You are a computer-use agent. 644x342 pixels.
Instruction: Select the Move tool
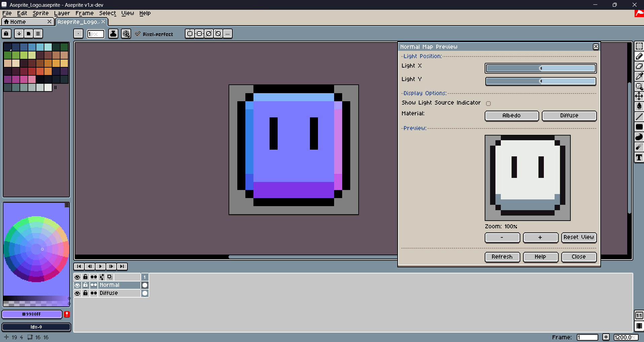639,97
